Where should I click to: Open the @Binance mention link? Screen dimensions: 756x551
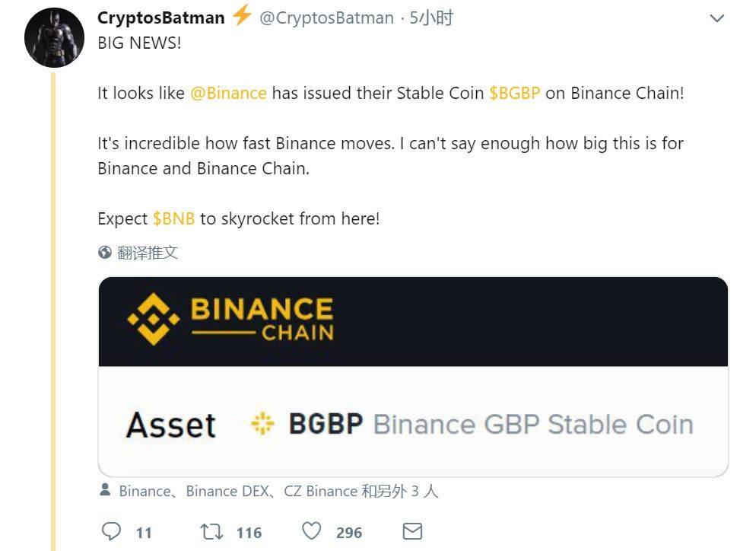click(x=228, y=93)
